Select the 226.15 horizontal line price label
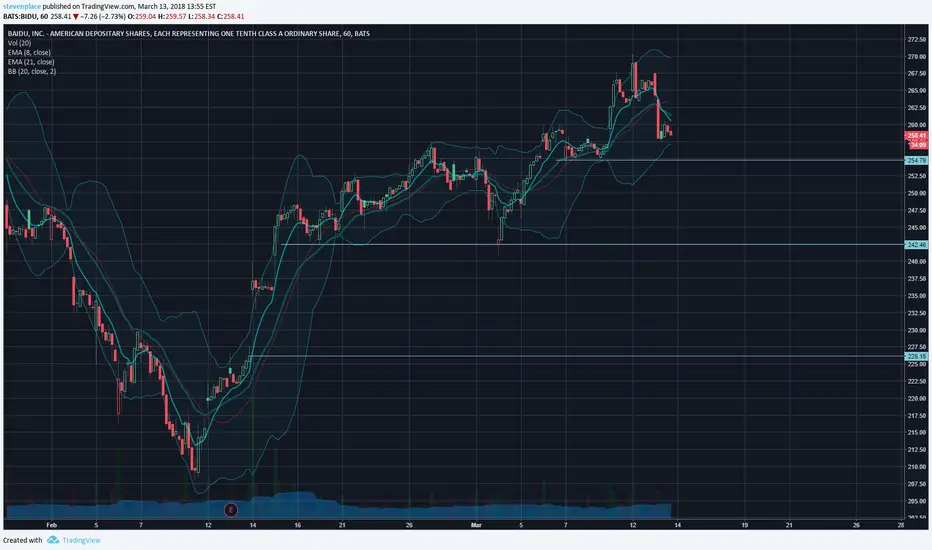The height and width of the screenshot is (550, 932). click(x=916, y=356)
